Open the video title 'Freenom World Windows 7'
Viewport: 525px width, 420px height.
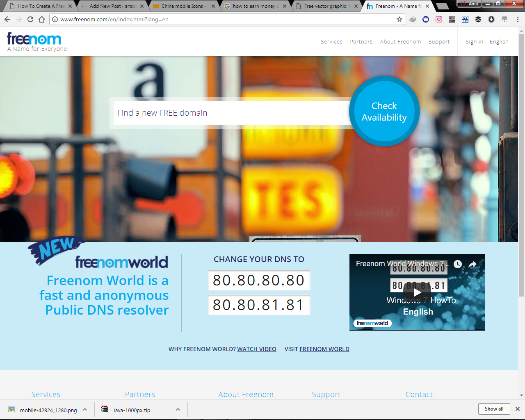[402, 264]
